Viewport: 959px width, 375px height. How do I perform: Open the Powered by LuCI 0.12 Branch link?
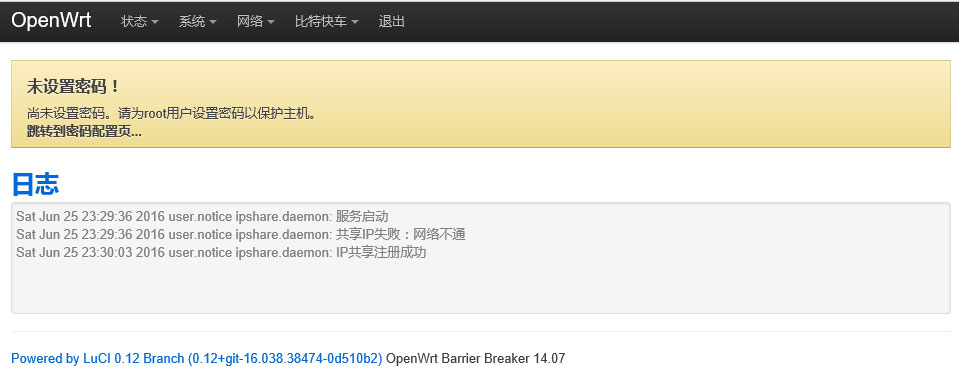point(197,358)
